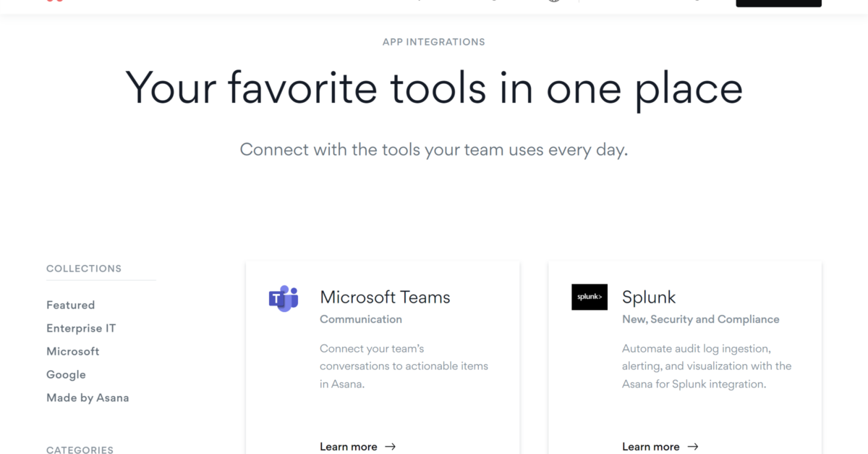This screenshot has height=454, width=868.
Task: Select the Microsoft collection filter
Action: coord(73,351)
